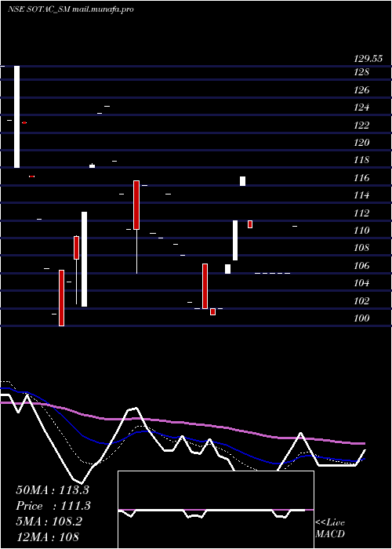The width and height of the screenshot is (392, 549).
Task: Click the 100 price axis label
Action: point(361,318)
